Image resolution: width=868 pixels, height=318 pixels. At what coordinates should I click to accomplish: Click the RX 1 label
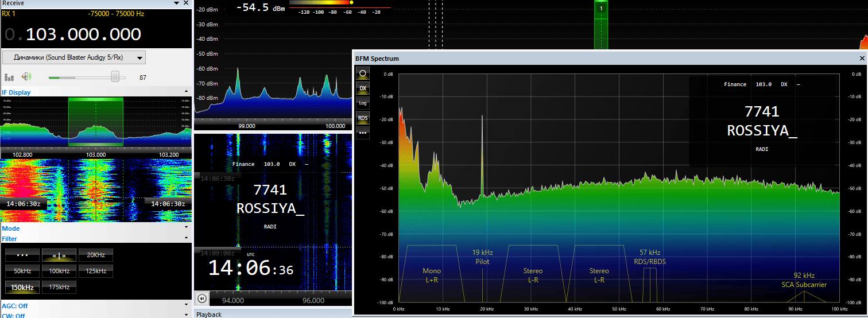pos(9,13)
